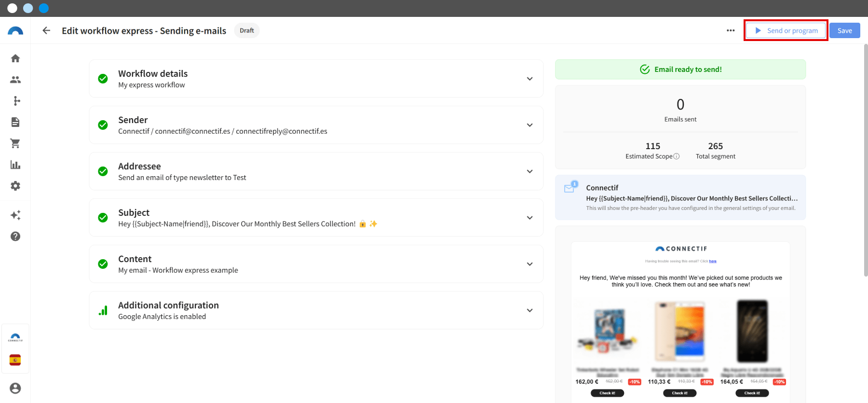Click the Workflow details green check icon
This screenshot has width=868, height=403.
click(x=103, y=79)
